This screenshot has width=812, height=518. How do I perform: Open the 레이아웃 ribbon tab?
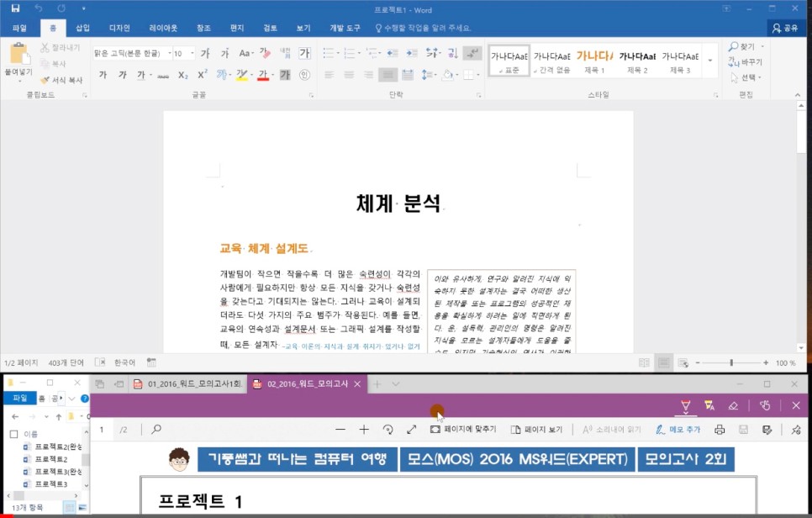(x=163, y=28)
